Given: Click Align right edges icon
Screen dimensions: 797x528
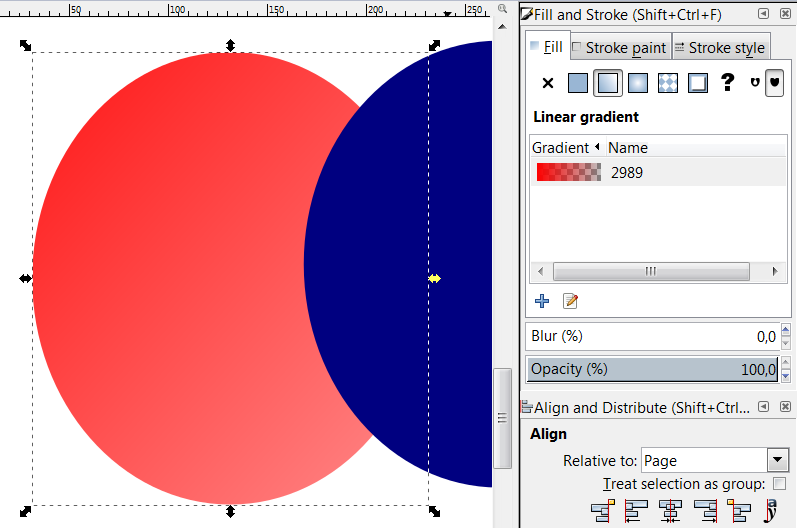Looking at the screenshot, I should (705, 511).
